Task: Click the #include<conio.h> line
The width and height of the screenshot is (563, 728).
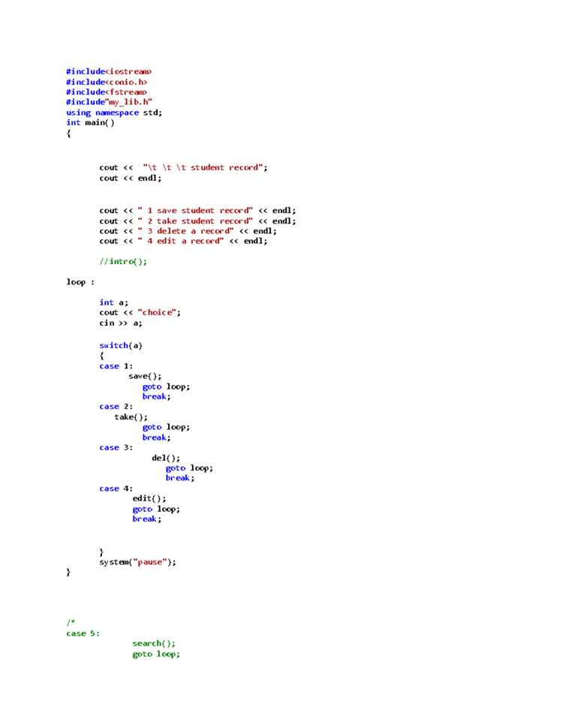Action: tap(107, 82)
